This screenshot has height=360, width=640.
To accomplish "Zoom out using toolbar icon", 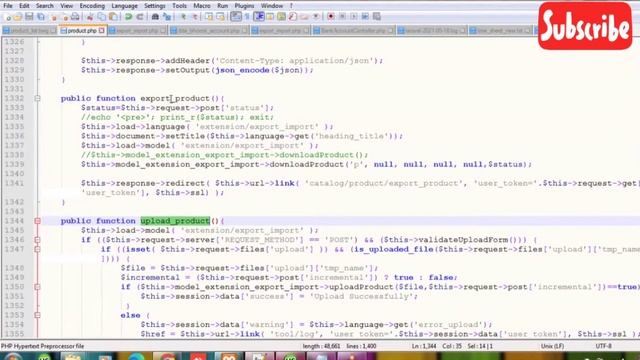I will coord(195,17).
